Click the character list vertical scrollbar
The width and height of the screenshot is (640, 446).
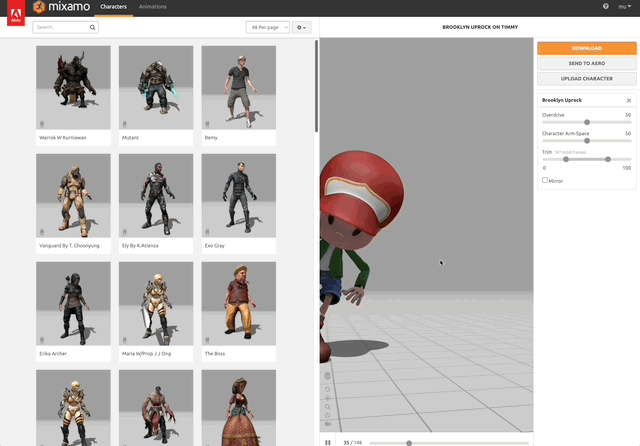click(316, 86)
